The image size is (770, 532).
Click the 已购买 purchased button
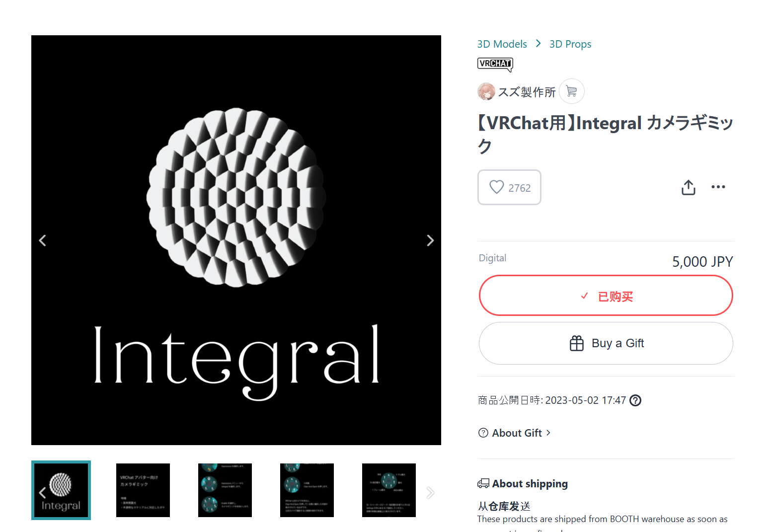[x=606, y=296]
